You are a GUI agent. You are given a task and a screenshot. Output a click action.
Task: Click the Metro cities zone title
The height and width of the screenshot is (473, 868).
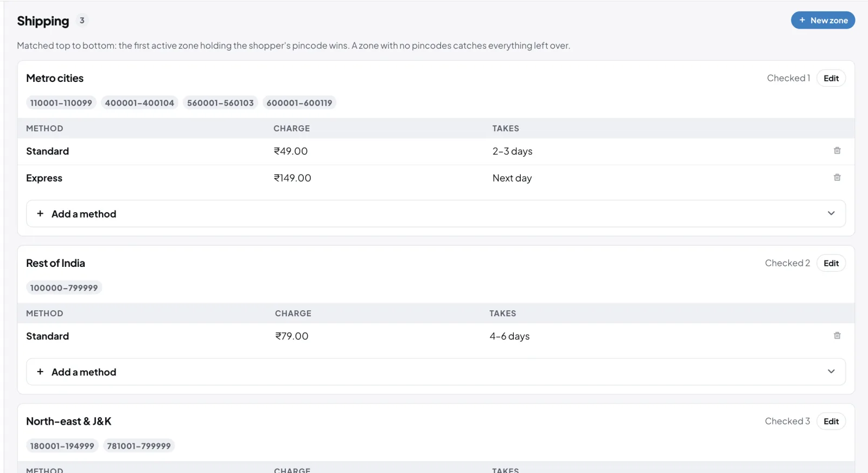(x=55, y=78)
